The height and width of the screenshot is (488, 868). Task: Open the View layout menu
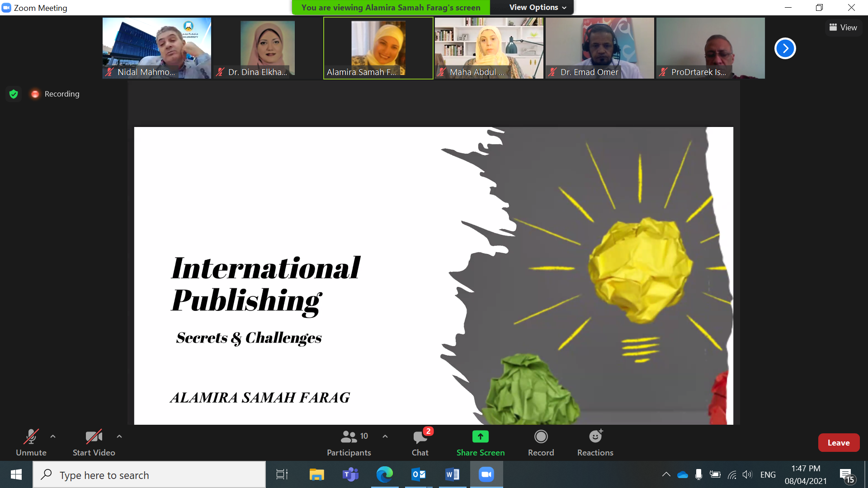click(843, 28)
